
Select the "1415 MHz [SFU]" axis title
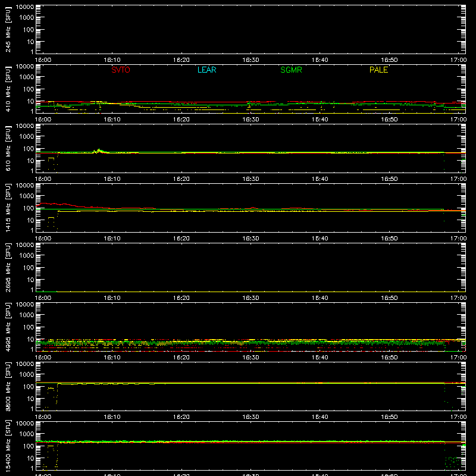[8, 208]
